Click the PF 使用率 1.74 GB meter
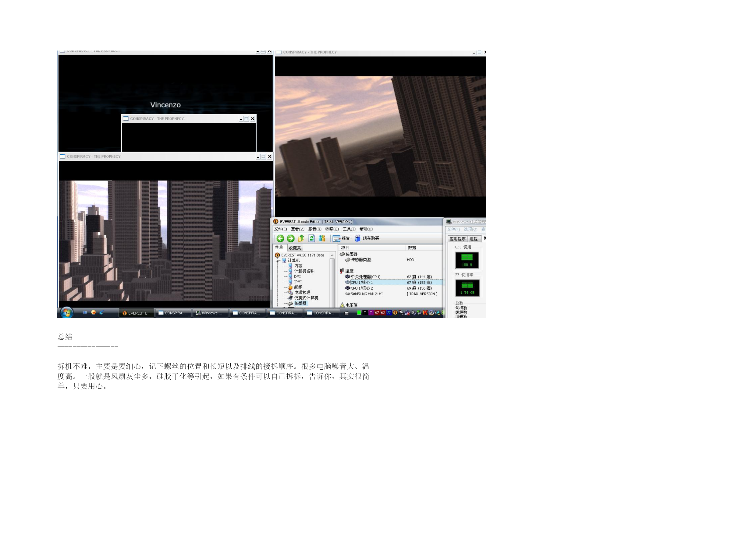This screenshot has width=756, height=534. coord(467,288)
